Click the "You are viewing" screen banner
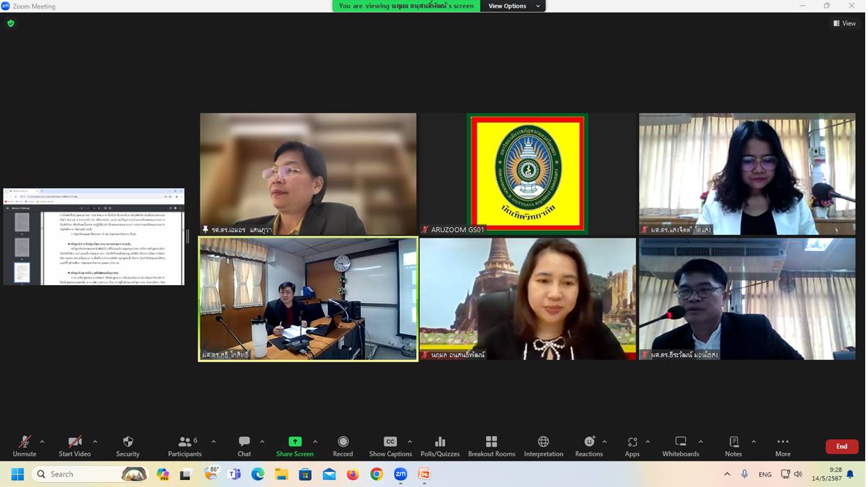 coord(406,6)
